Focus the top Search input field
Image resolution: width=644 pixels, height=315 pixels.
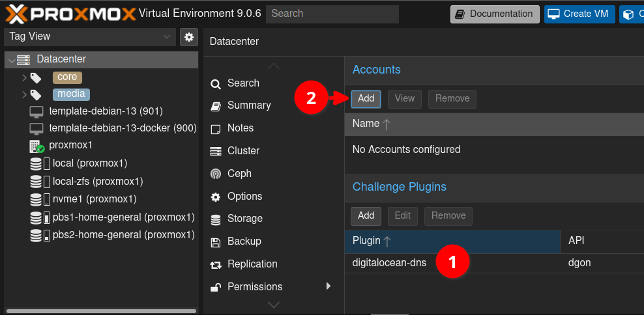tap(332, 14)
